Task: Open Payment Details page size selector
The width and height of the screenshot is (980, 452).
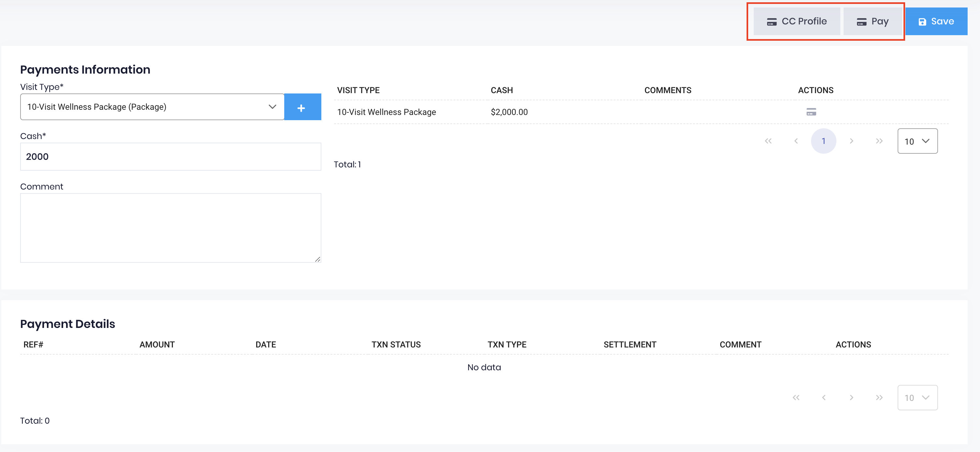Action: pyautogui.click(x=917, y=398)
